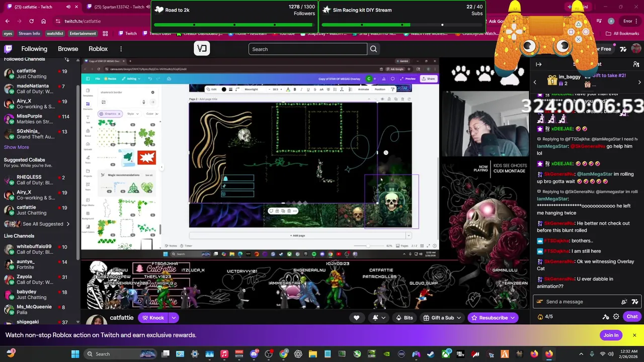
Task: Open the Resubscribe options dropdown
Action: 513,318
